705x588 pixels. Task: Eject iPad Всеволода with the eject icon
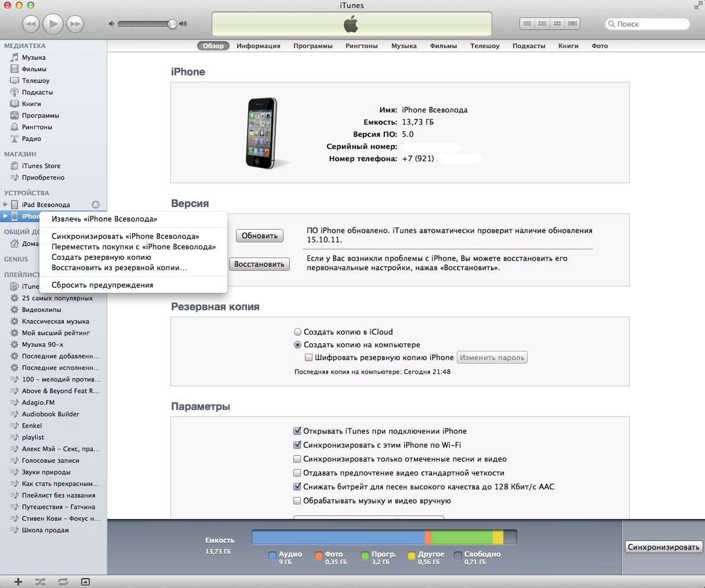click(x=96, y=204)
